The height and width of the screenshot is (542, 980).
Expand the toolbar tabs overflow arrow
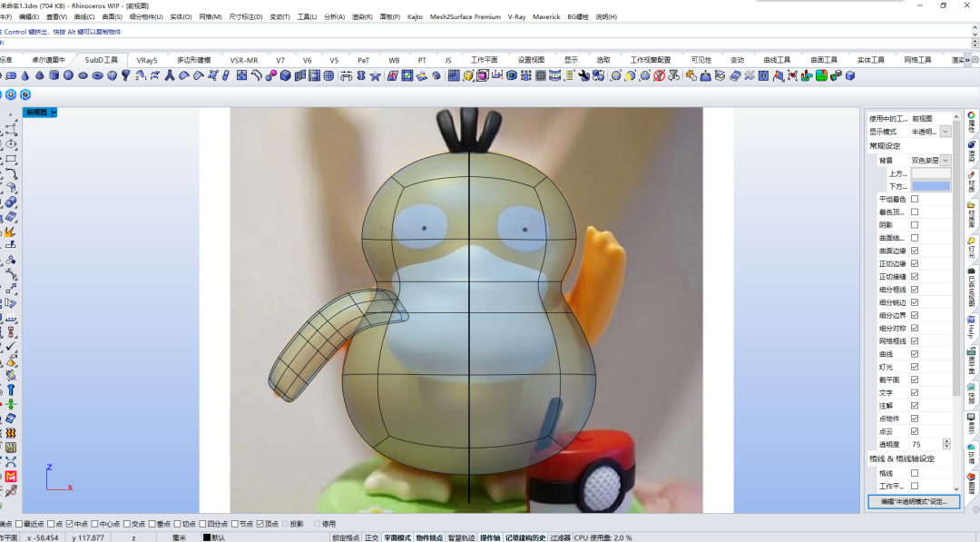[x=967, y=60]
